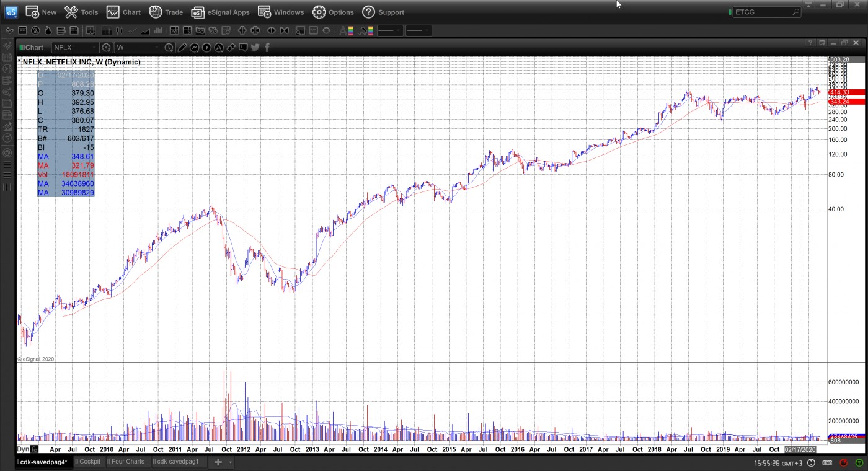Screen dimensions: 868x471
Task: Click the search magnifier in ETCG field
Action: (795, 12)
